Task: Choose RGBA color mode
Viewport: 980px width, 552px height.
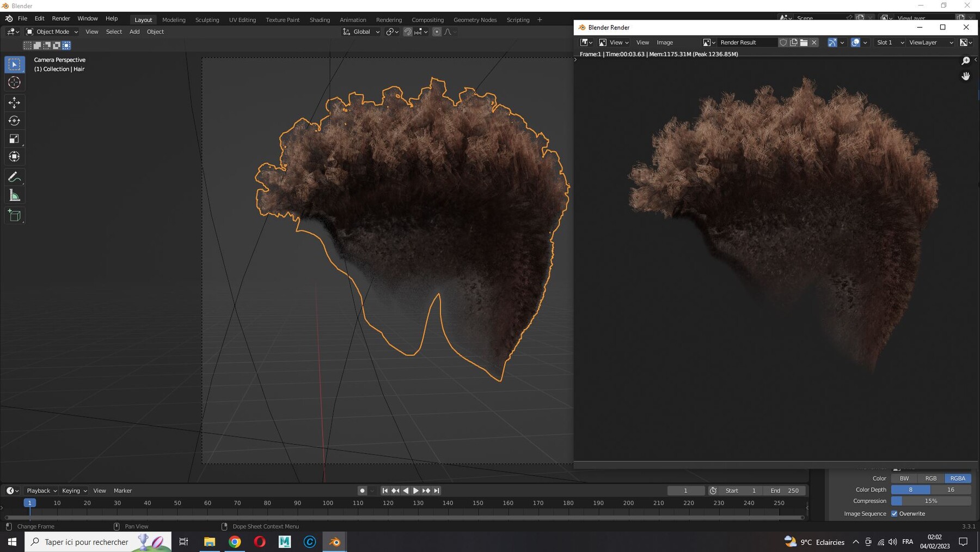Action: [x=958, y=478]
